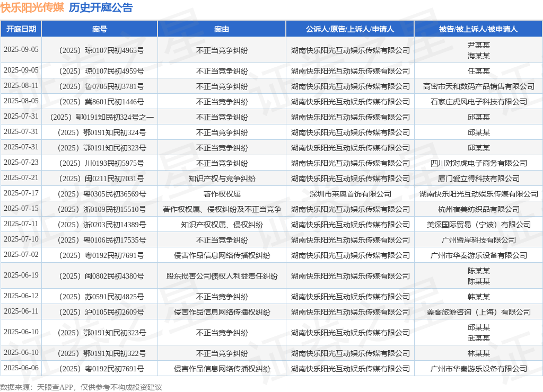The width and height of the screenshot is (543, 392).
Task: Click the 数据来源 天眼查APP footer note
Action: (81, 387)
